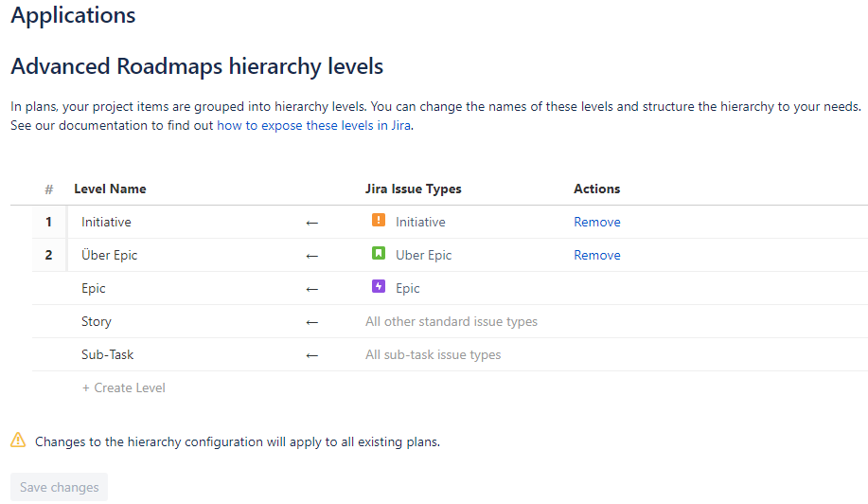Click the green Uber Epic issue icon
The width and height of the screenshot is (868, 504).
[379, 255]
